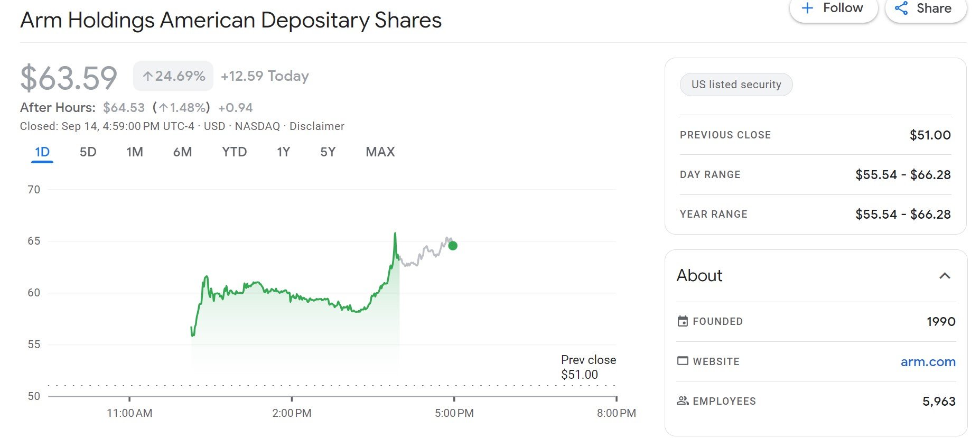Click the chevron to hide About details
Viewport: 980px width, 438px height.
coord(945,275)
